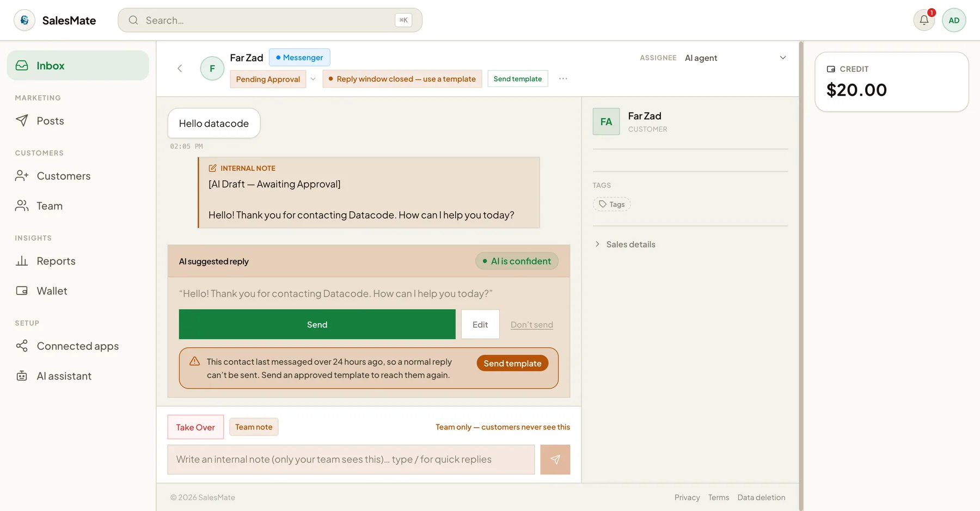Screen dimensions: 980x511
Task: Open the AD account avatar menu
Action: (x=954, y=20)
